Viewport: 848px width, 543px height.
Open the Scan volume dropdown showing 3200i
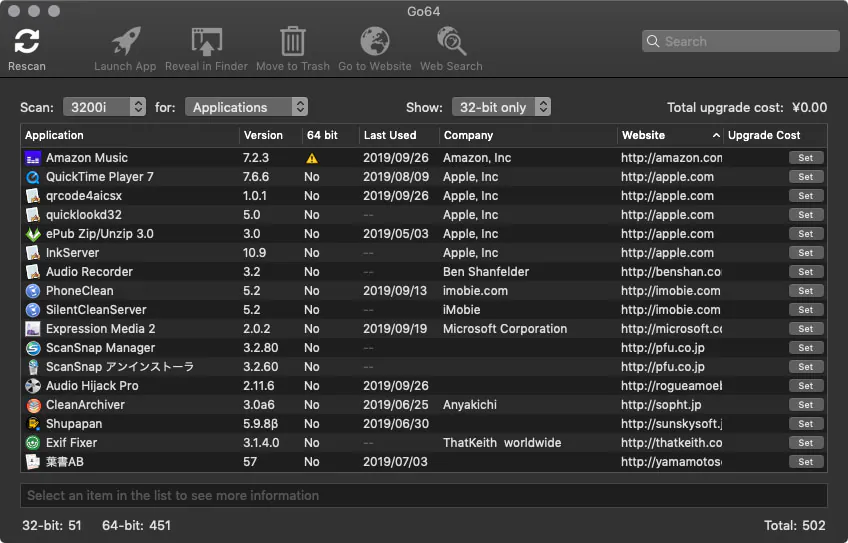pos(104,107)
